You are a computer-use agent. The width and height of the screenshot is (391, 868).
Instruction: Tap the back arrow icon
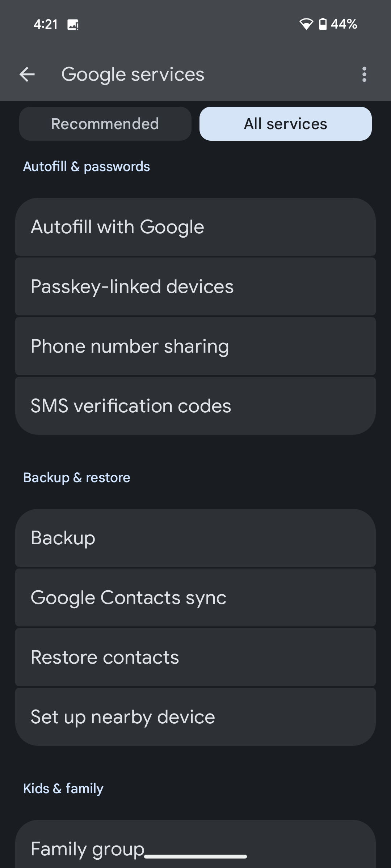point(27,75)
